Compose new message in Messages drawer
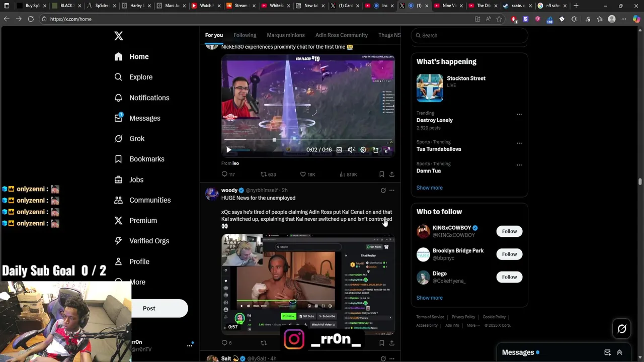 click(x=607, y=352)
